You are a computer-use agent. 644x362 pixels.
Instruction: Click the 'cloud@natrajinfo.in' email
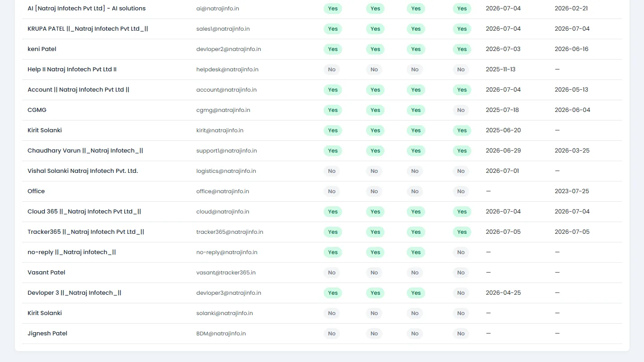pyautogui.click(x=222, y=212)
